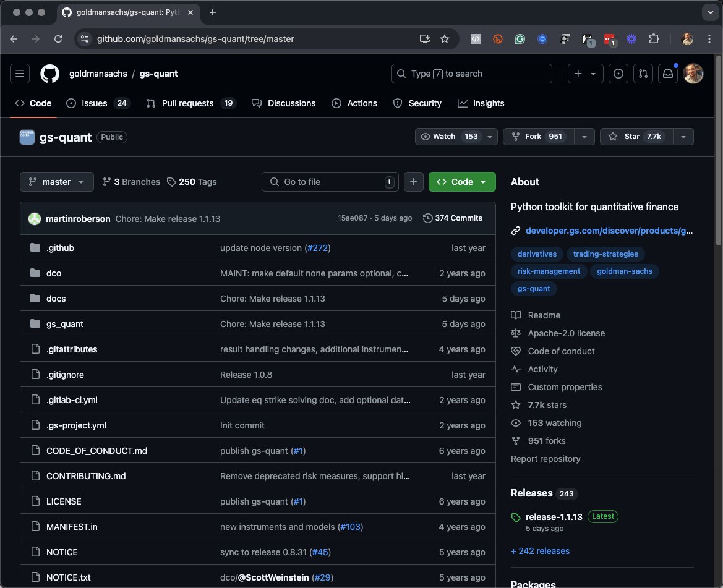The height and width of the screenshot is (588, 723).
Task: View 374 Commits history
Action: pos(452,218)
